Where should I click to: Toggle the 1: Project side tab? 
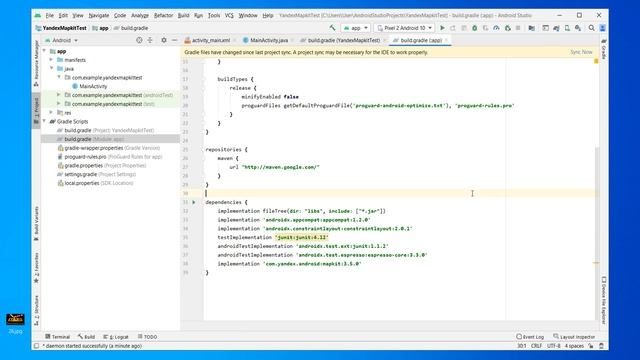[36, 110]
